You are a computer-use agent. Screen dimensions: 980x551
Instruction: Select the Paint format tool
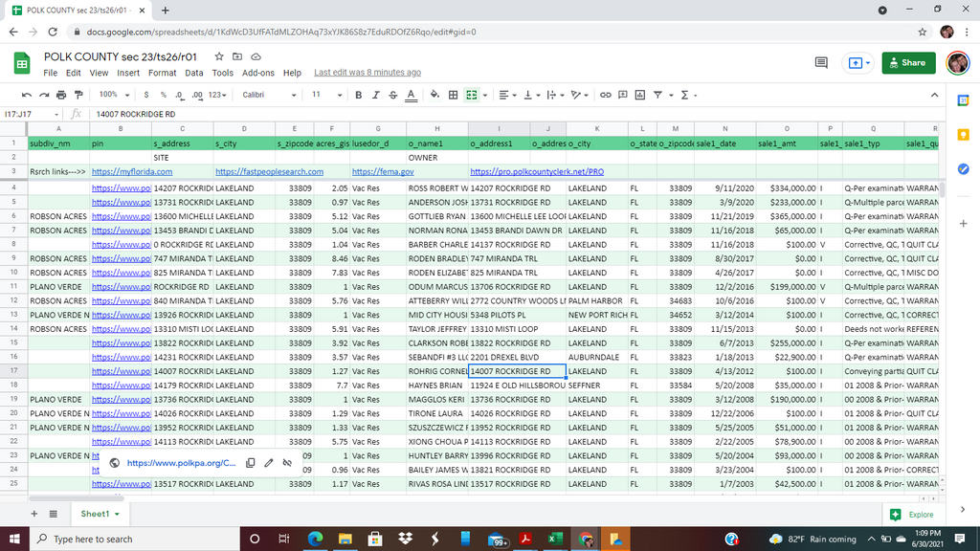click(x=78, y=95)
